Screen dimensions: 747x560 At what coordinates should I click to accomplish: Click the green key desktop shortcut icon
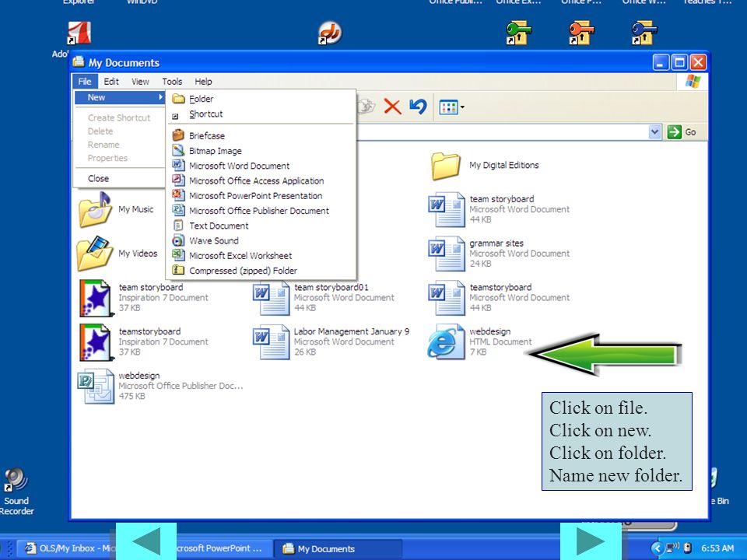coord(518,33)
